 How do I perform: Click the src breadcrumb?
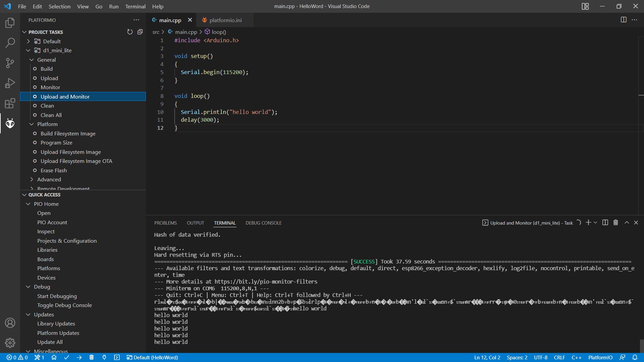click(x=156, y=32)
